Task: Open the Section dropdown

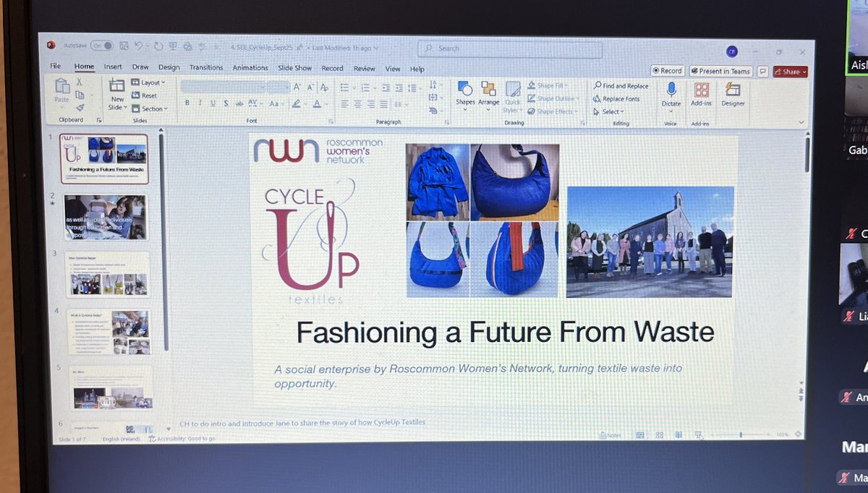Action: pyautogui.click(x=149, y=108)
